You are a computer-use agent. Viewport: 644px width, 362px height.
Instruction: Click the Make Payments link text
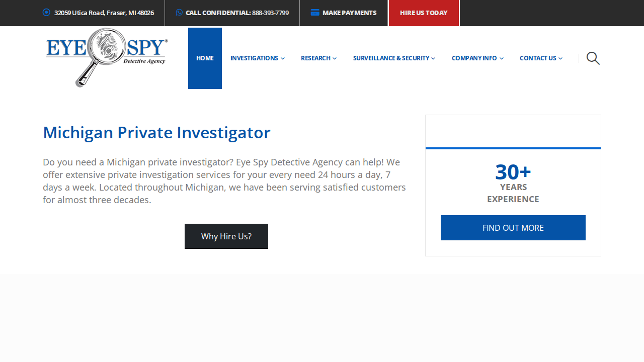349,13
